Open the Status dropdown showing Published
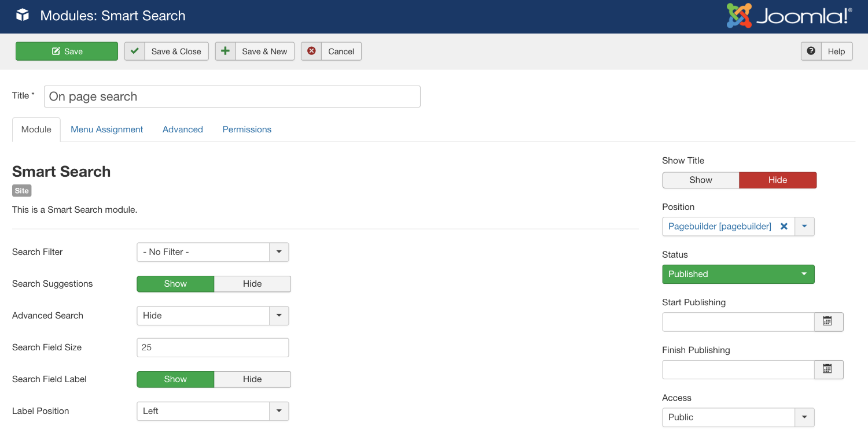Viewport: 868px width, 433px height. [738, 274]
